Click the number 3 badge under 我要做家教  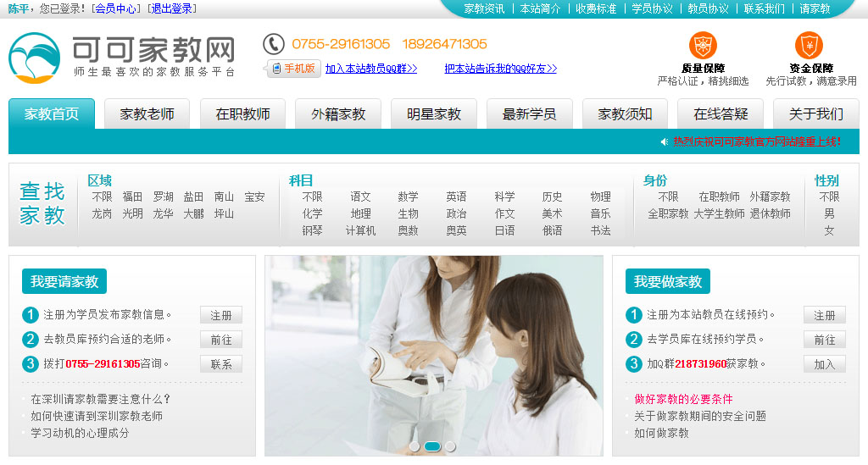pos(633,364)
